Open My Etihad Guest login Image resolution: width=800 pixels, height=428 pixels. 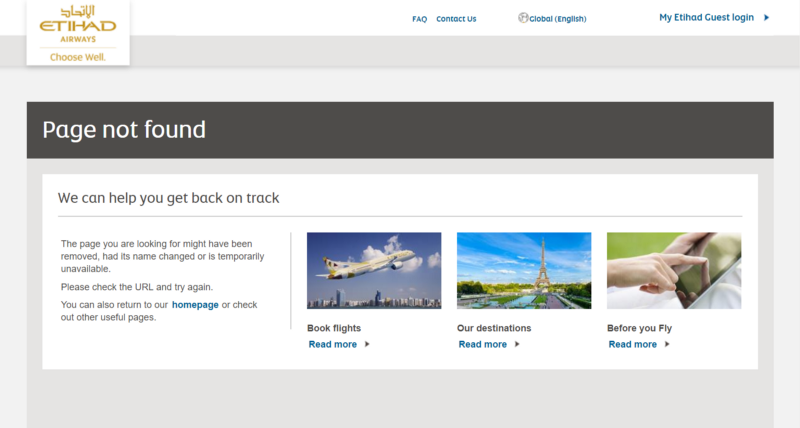tap(706, 17)
